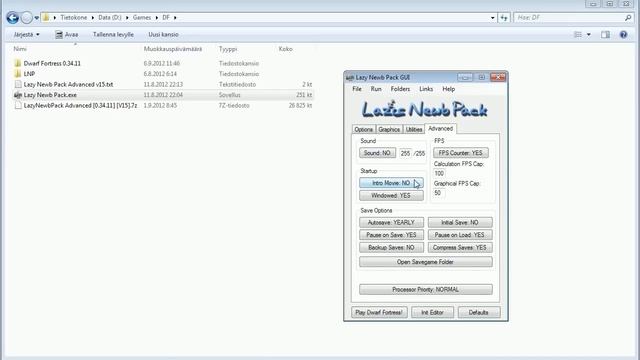The width and height of the screenshot is (640, 360).
Task: Click the Explorer forward arrow button
Action: click(x=27, y=18)
